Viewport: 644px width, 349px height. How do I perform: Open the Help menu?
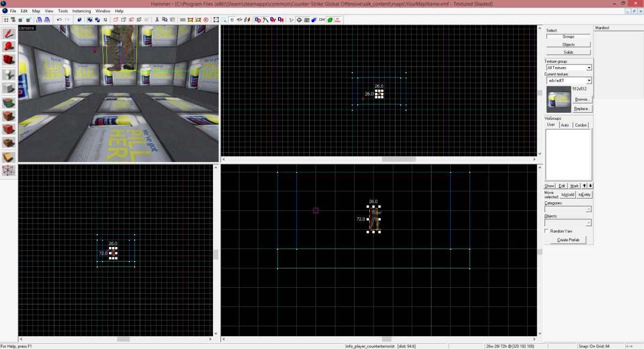[x=119, y=11]
